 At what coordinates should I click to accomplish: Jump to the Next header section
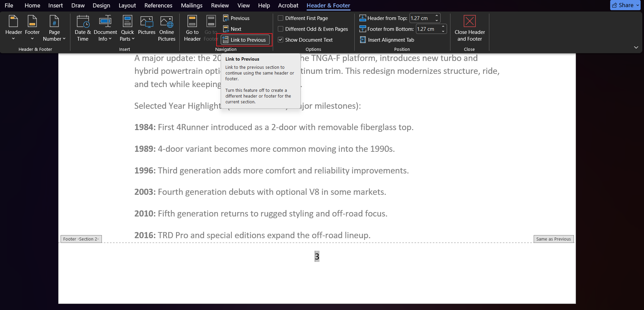pos(232,29)
